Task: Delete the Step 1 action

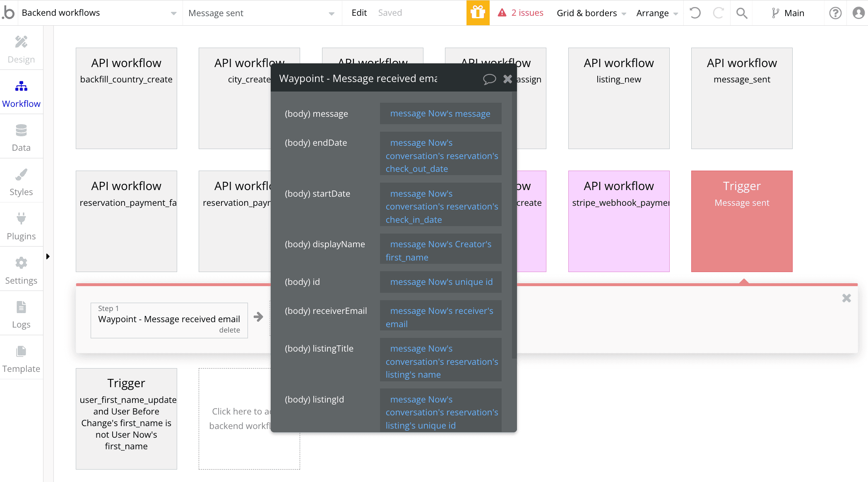Action: 229,330
